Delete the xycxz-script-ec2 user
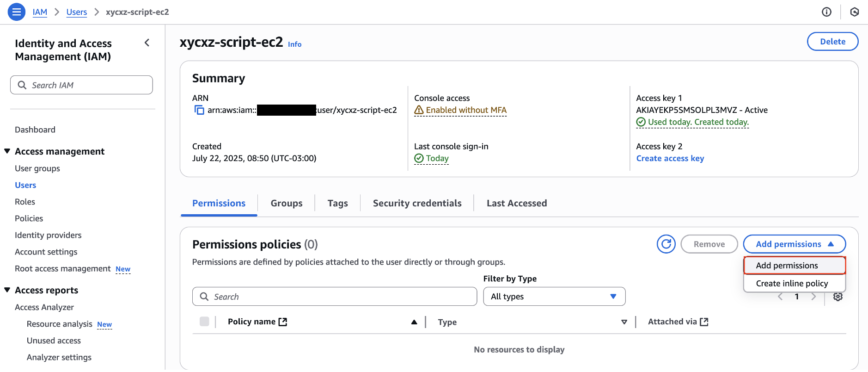Viewport: 868px width, 372px height. [x=832, y=42]
